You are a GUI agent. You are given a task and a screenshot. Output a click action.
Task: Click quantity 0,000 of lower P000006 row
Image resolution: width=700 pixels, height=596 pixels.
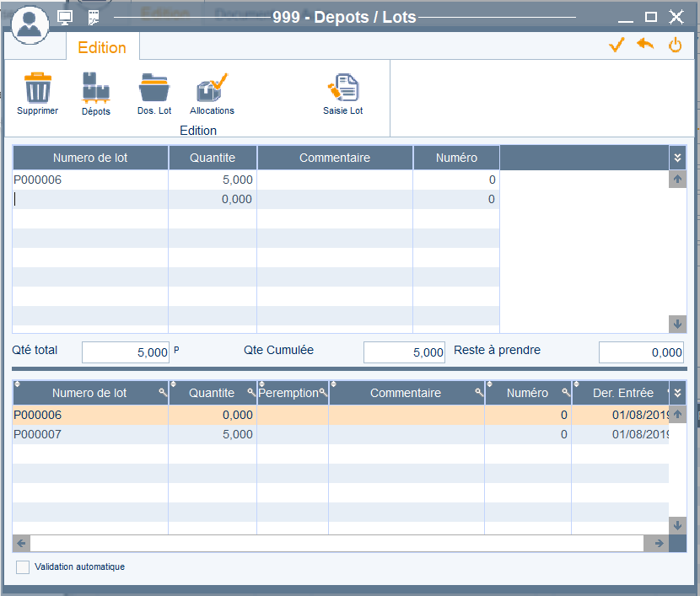213,415
